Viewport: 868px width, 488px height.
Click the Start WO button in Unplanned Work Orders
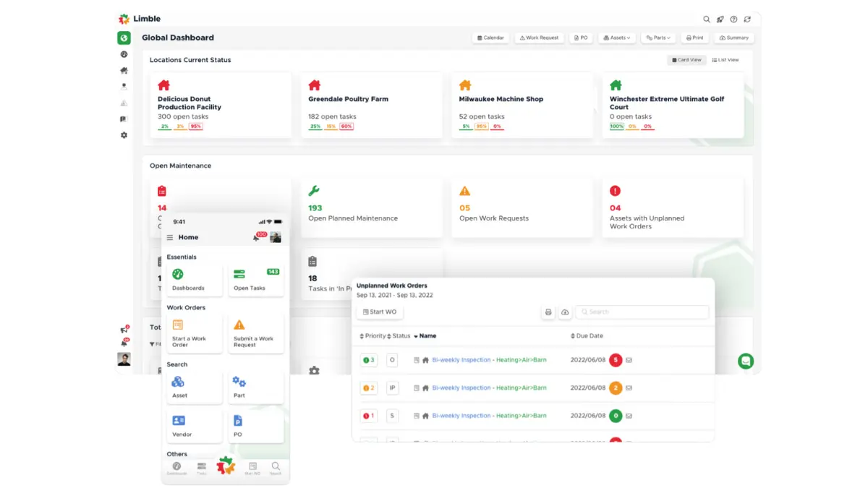(380, 312)
